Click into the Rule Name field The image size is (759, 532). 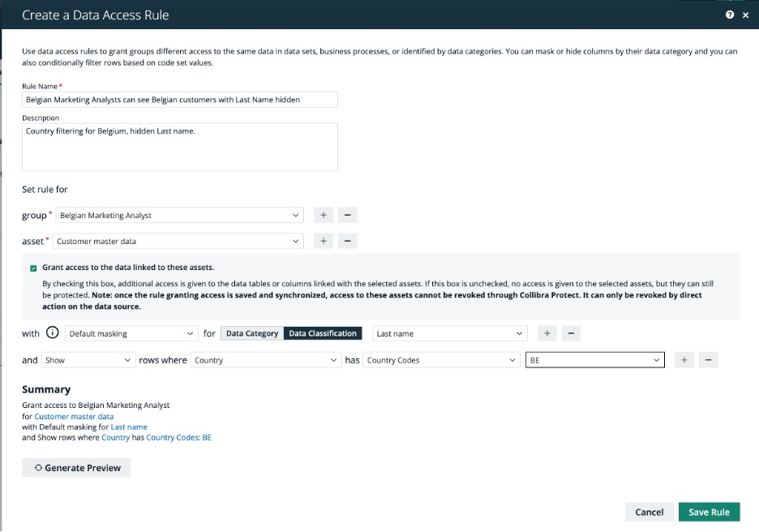[179, 99]
